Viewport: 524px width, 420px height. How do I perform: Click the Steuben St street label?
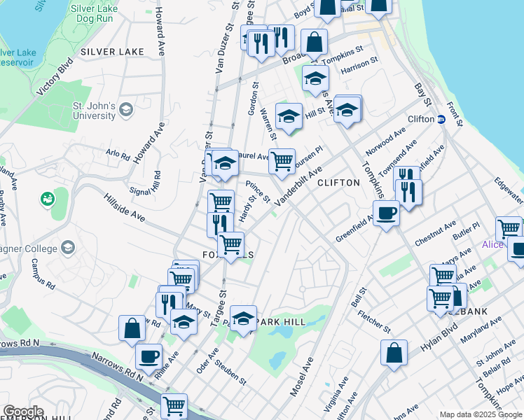coord(230,372)
